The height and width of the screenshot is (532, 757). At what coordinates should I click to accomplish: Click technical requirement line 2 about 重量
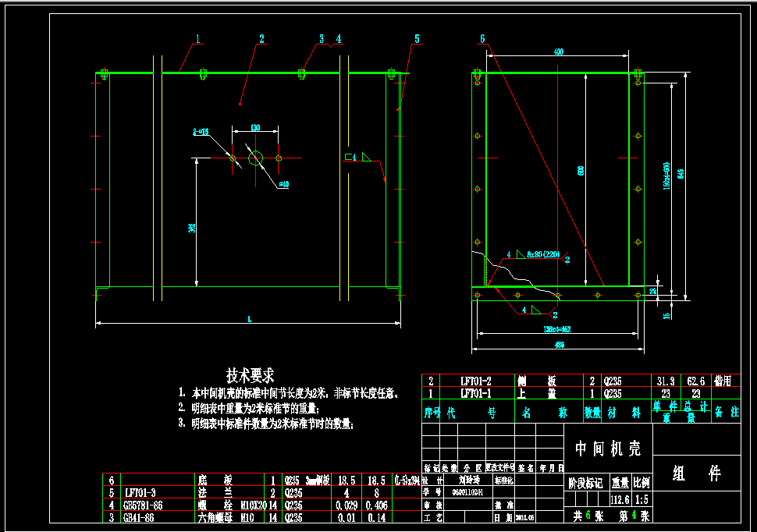pos(249,409)
